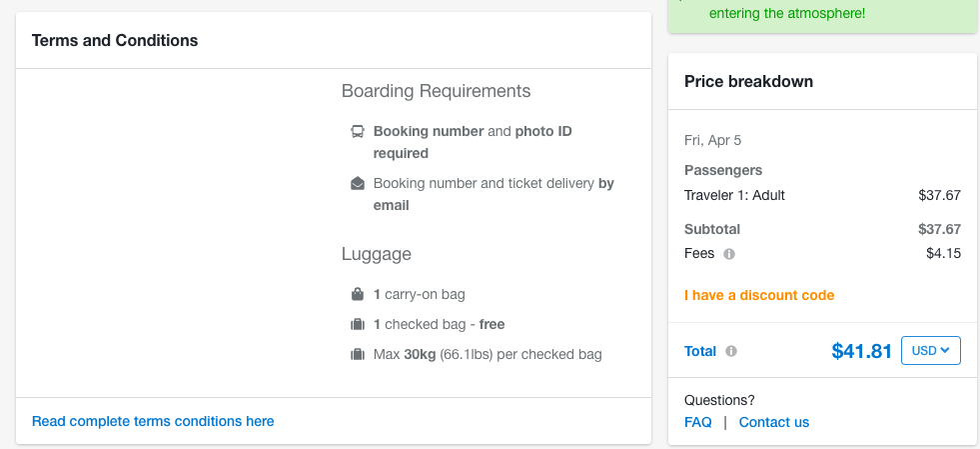The width and height of the screenshot is (980, 449).
Task: Click the info icon next to Fees
Action: point(729,254)
